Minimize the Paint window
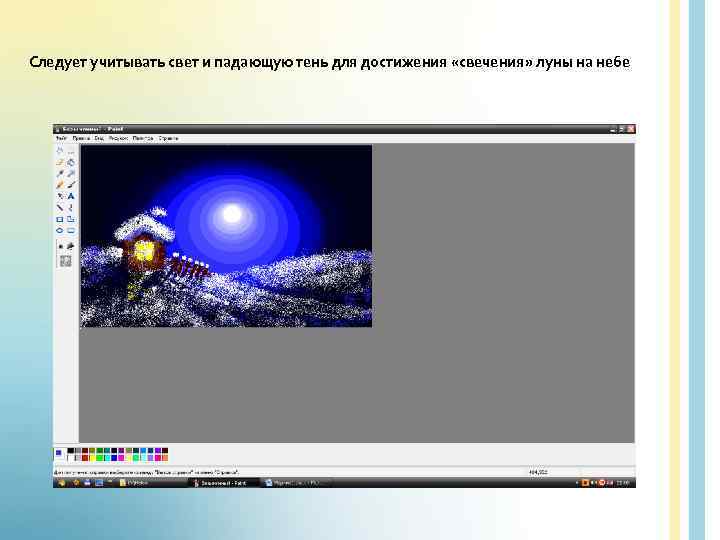This screenshot has height=540, width=720. 613,129
